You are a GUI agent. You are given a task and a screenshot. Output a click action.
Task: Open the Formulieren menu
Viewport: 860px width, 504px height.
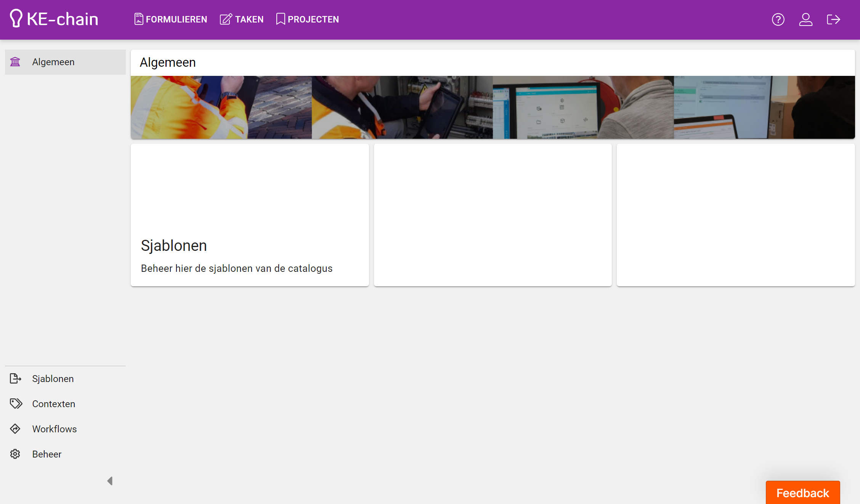point(171,19)
